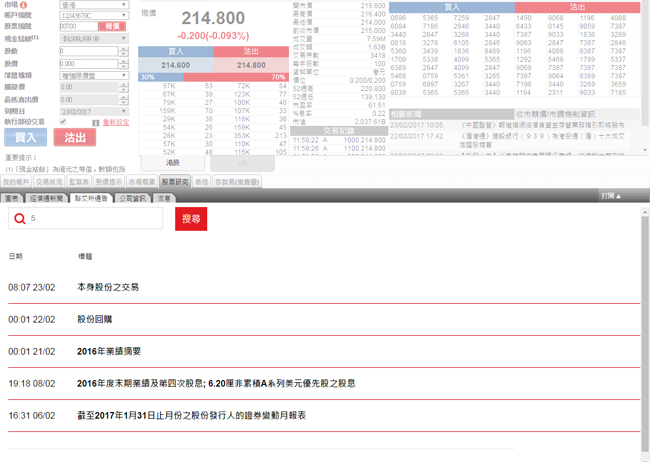Toggle the 執行部份交易 checkbox

coord(64,122)
